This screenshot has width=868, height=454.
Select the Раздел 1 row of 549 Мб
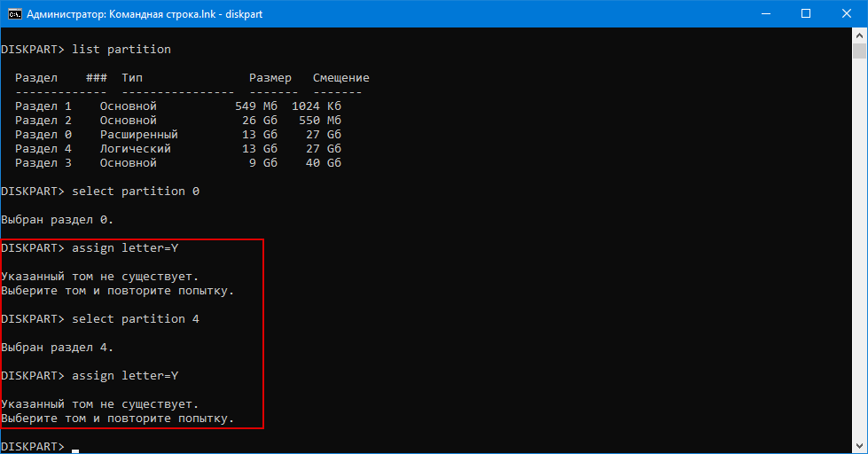(x=177, y=106)
